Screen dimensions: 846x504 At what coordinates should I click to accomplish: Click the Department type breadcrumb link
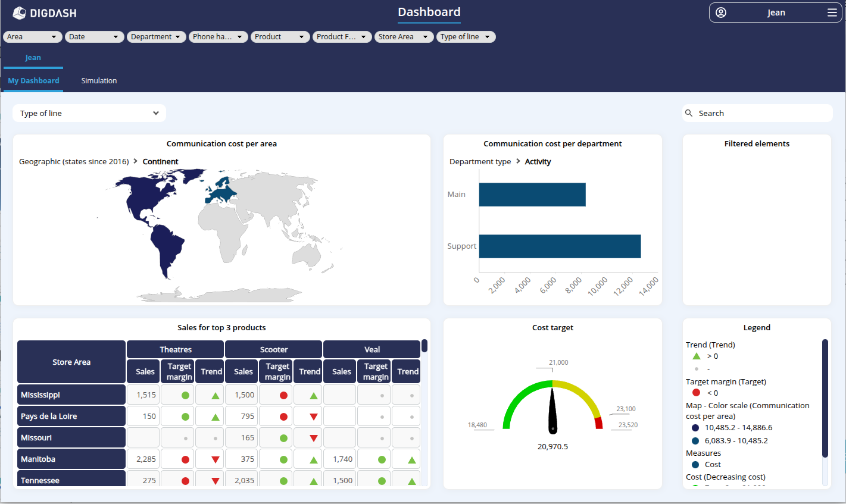[480, 162]
